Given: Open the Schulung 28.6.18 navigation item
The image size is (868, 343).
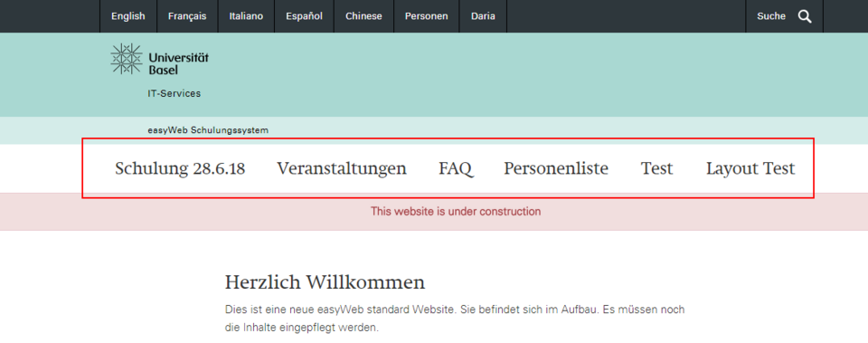Looking at the screenshot, I should pyautogui.click(x=180, y=168).
